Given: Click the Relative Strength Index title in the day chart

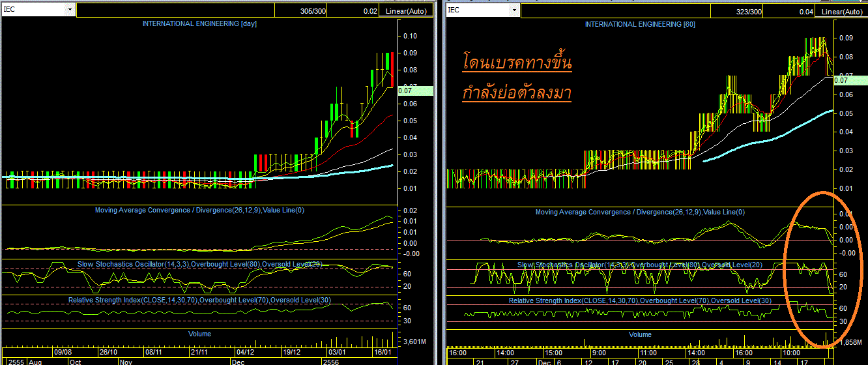Looking at the screenshot, I should click(200, 300).
